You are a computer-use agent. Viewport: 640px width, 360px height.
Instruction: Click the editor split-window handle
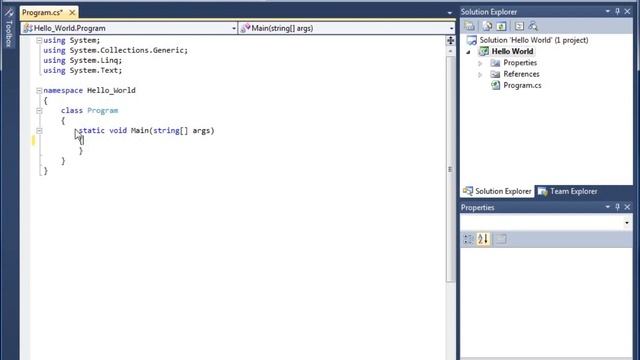coord(450,40)
